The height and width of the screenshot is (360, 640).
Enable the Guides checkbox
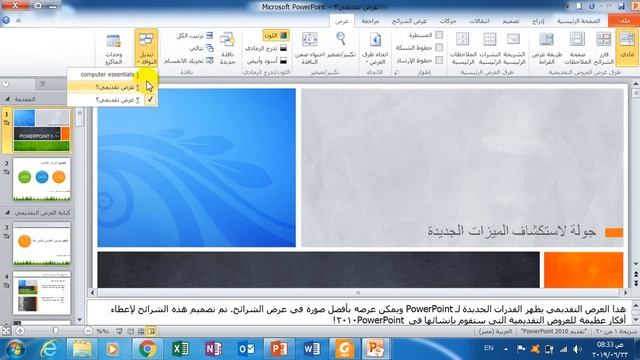(439, 60)
